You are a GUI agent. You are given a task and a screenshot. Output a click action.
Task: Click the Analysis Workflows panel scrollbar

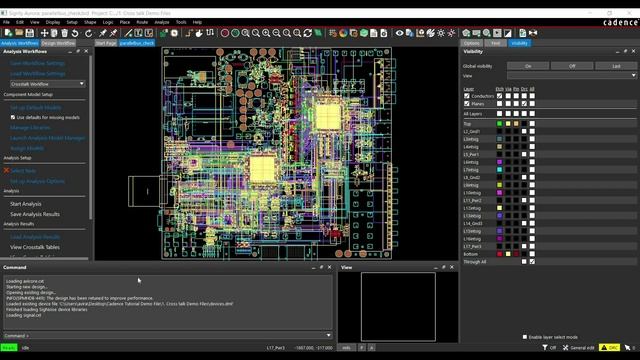[90, 137]
